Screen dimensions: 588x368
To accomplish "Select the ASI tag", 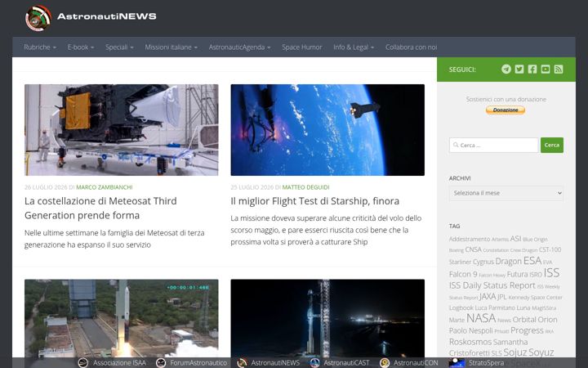I will (x=515, y=239).
